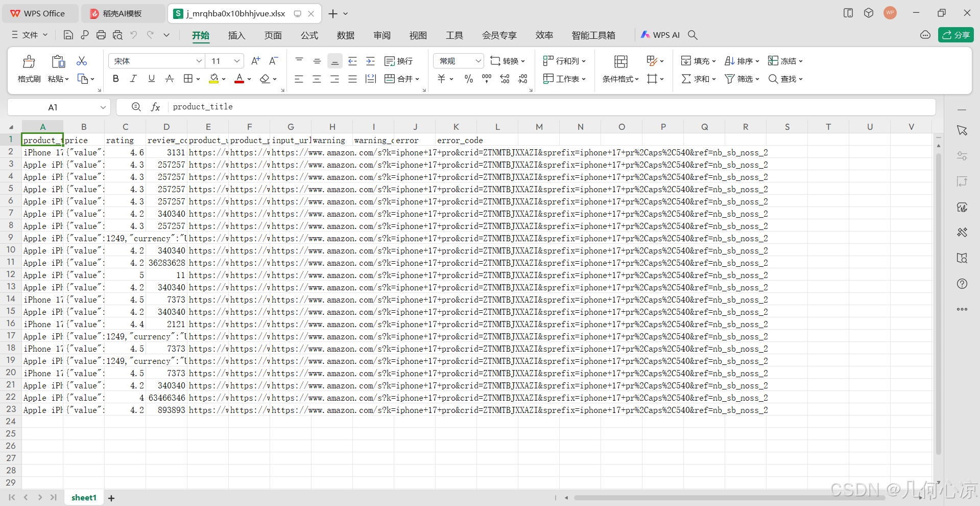Switch to the 稻壳AI模板 window tab
The width and height of the screenshot is (980, 506).
123,13
